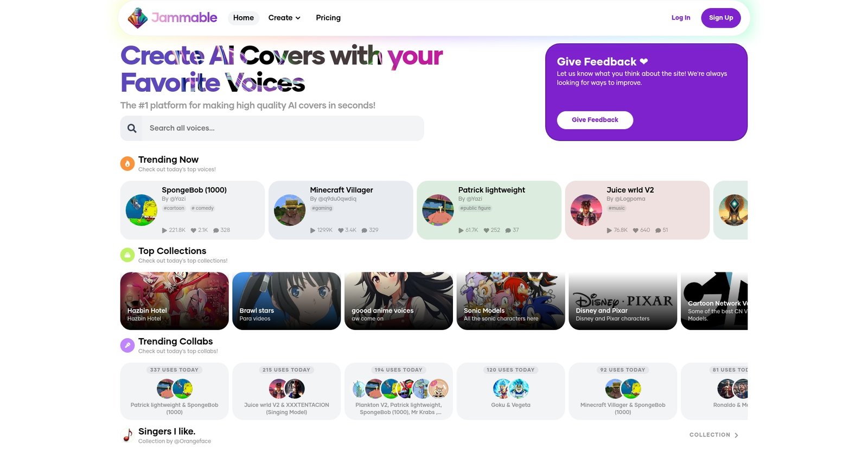
Task: Open the Goku & Vegeta collab card
Action: [510, 391]
